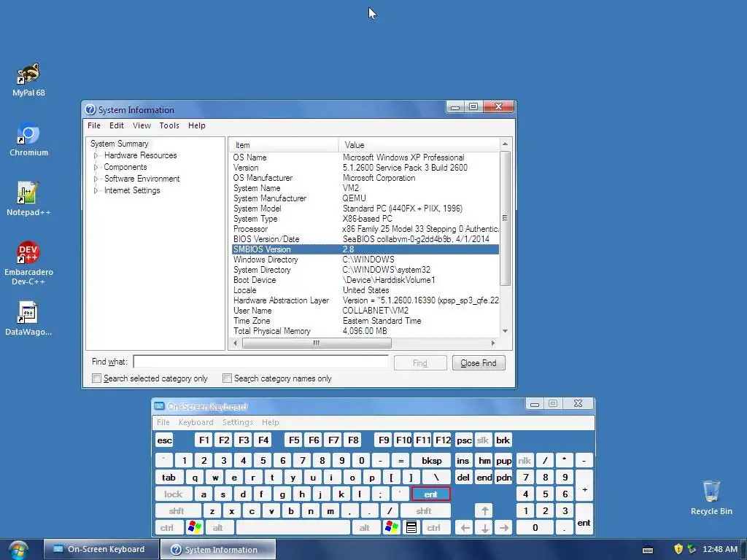Click the Windows Start orb
This screenshot has width=747, height=560.
[x=18, y=550]
